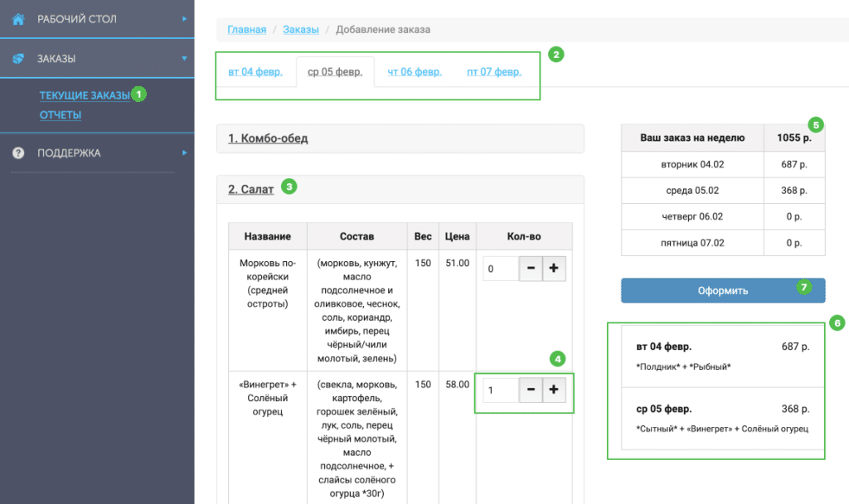
Task: Switch to the вт 04 февр. tab
Action: (x=255, y=72)
